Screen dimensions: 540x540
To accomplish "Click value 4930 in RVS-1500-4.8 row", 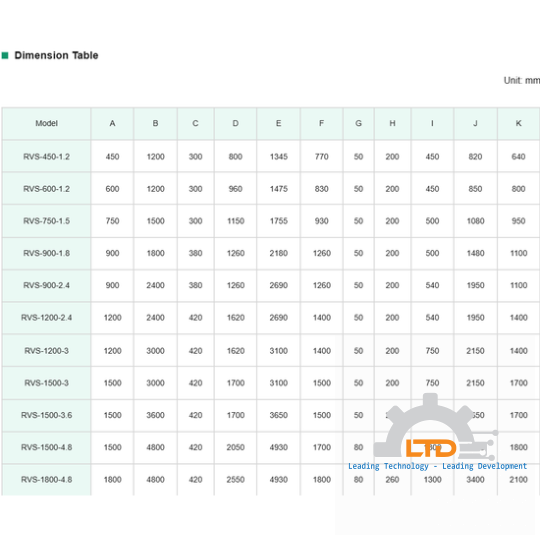I will point(278,447).
